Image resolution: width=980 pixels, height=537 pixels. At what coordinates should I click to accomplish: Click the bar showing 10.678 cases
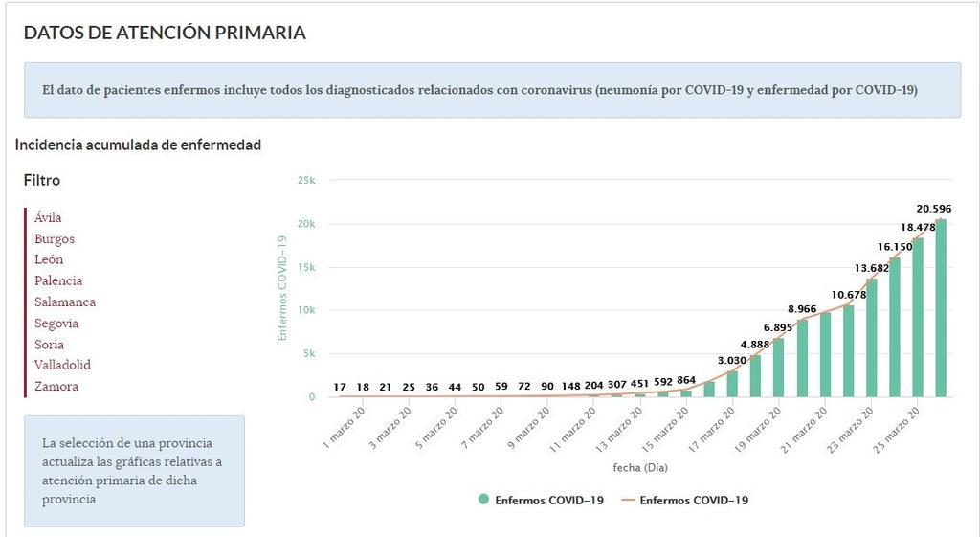pyautogui.click(x=848, y=350)
